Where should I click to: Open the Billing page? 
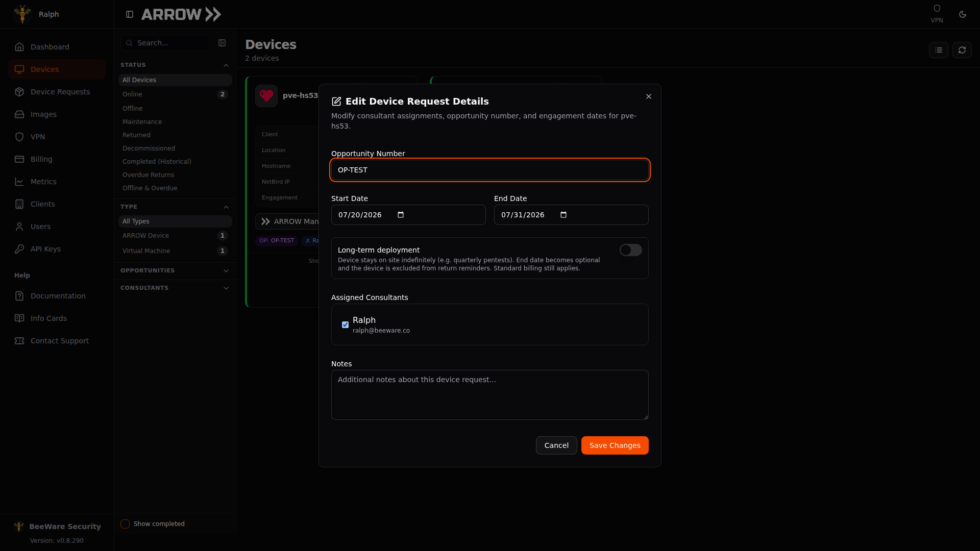click(57, 159)
